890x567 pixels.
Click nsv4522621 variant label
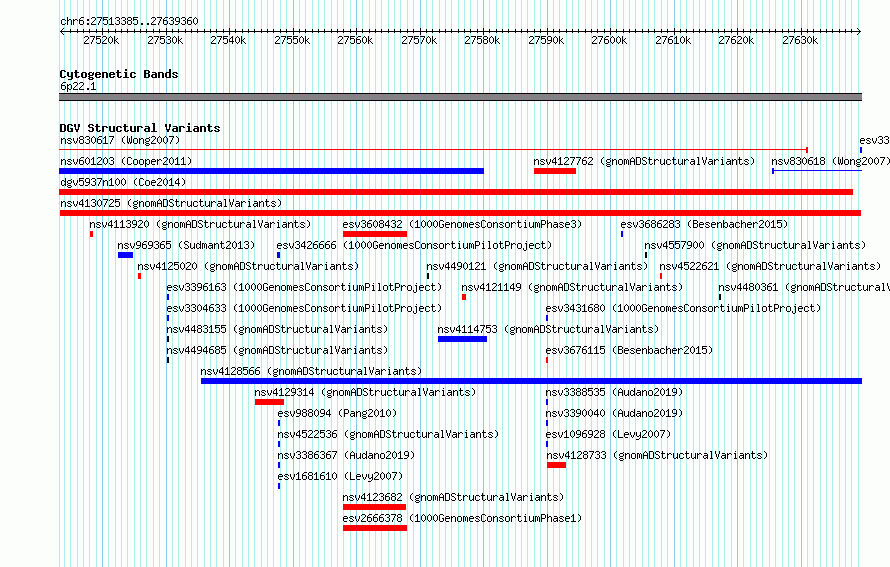point(770,266)
